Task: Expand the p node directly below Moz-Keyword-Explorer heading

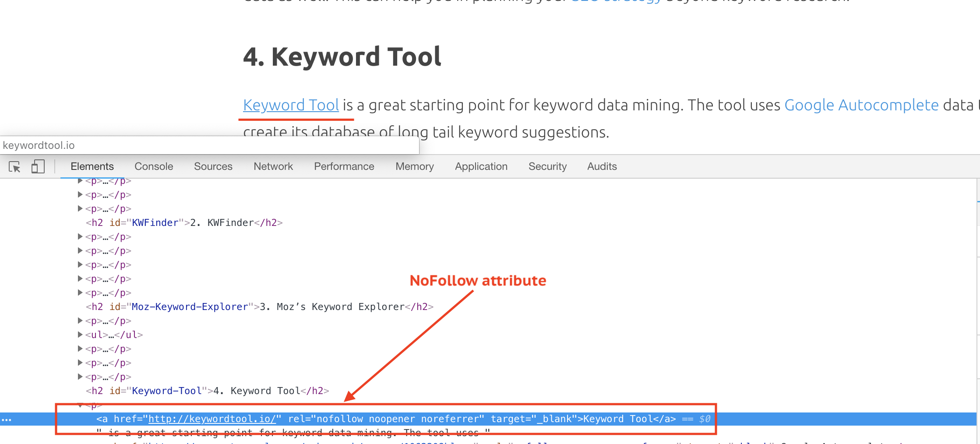Action: 80,321
